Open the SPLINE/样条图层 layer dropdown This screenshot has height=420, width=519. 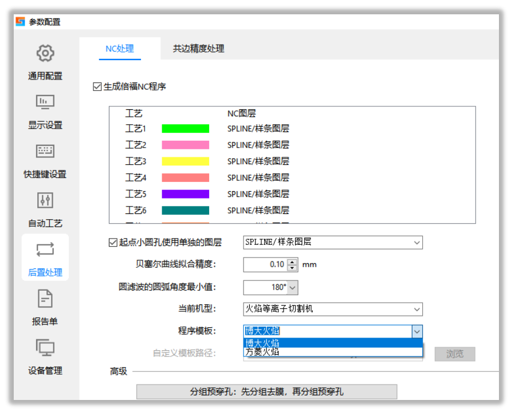point(333,243)
